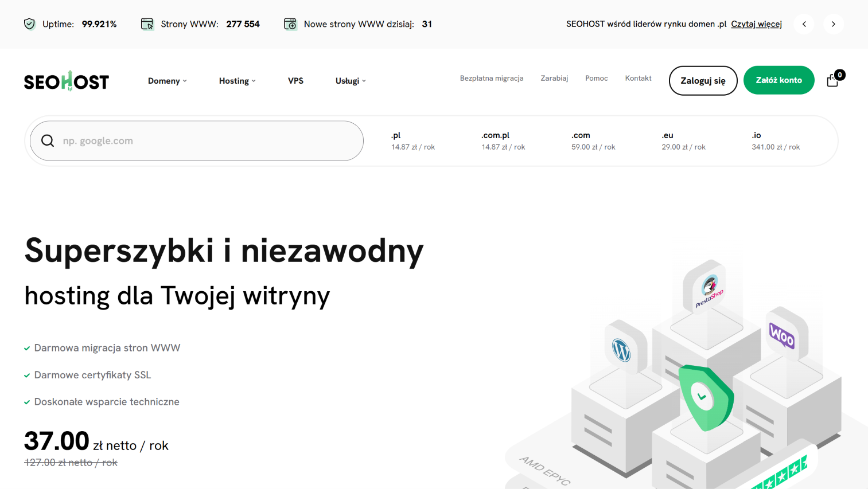
Task: Click the uptime shield icon
Action: point(29,24)
